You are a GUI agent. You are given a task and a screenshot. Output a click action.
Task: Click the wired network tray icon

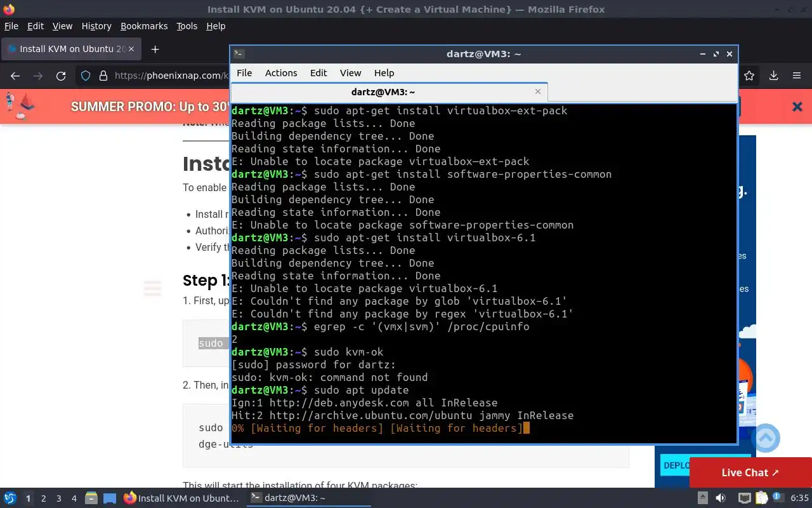coord(745,498)
